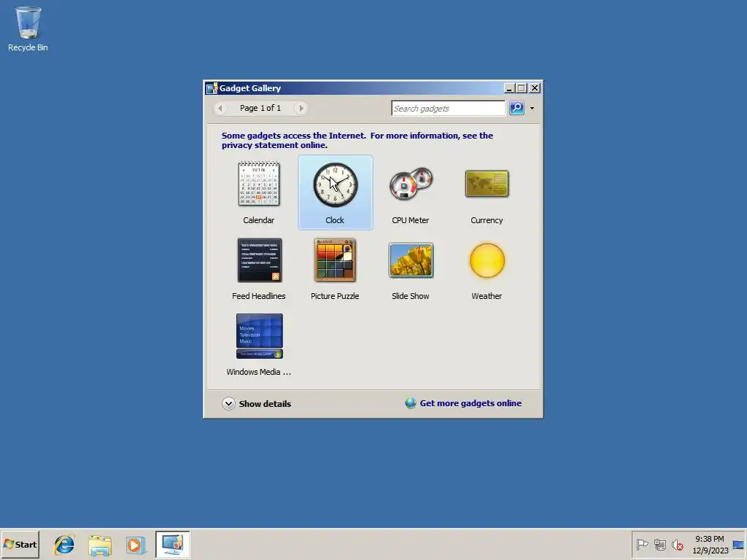This screenshot has width=747, height=560.
Task: Open the search options dropdown arrow
Action: tap(532, 108)
